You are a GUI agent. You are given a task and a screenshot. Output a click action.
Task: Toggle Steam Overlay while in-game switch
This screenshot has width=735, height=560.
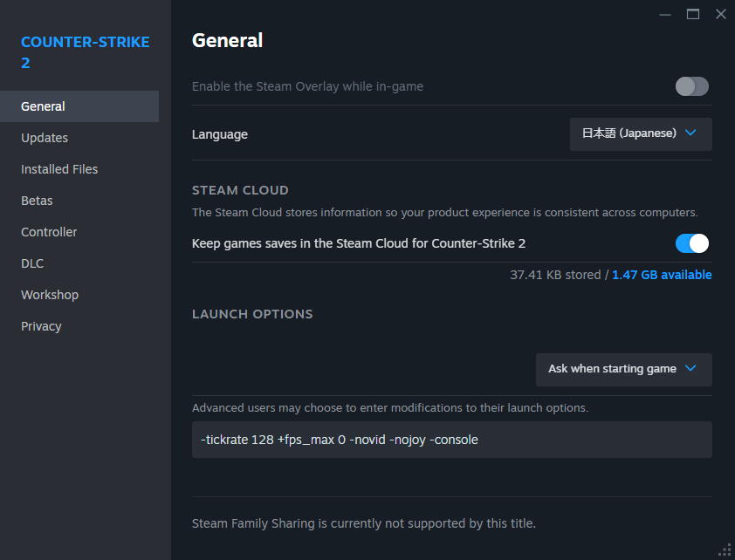(x=692, y=86)
